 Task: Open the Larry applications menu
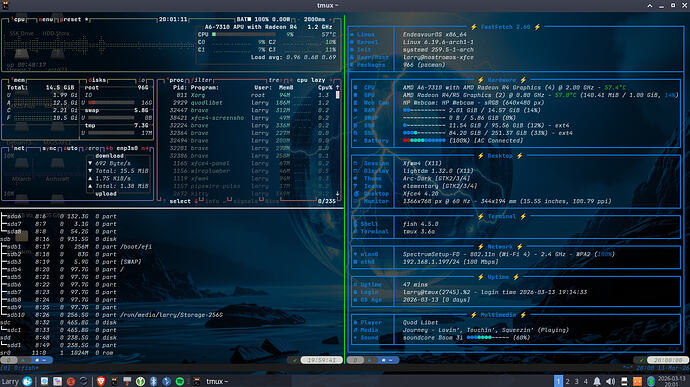[x=16, y=381]
